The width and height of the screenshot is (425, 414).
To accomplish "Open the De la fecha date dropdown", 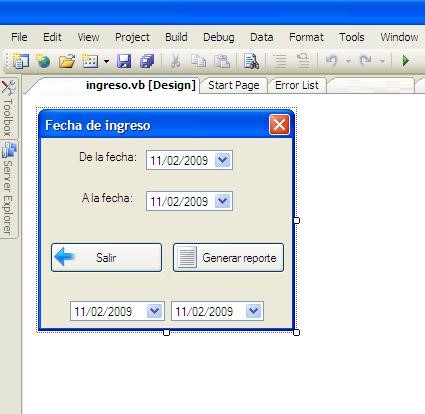I will coord(223,160).
